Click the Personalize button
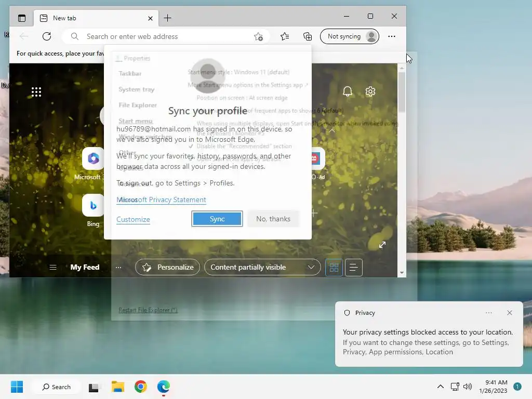Screen dimensions: 532x399 pos(168,268)
